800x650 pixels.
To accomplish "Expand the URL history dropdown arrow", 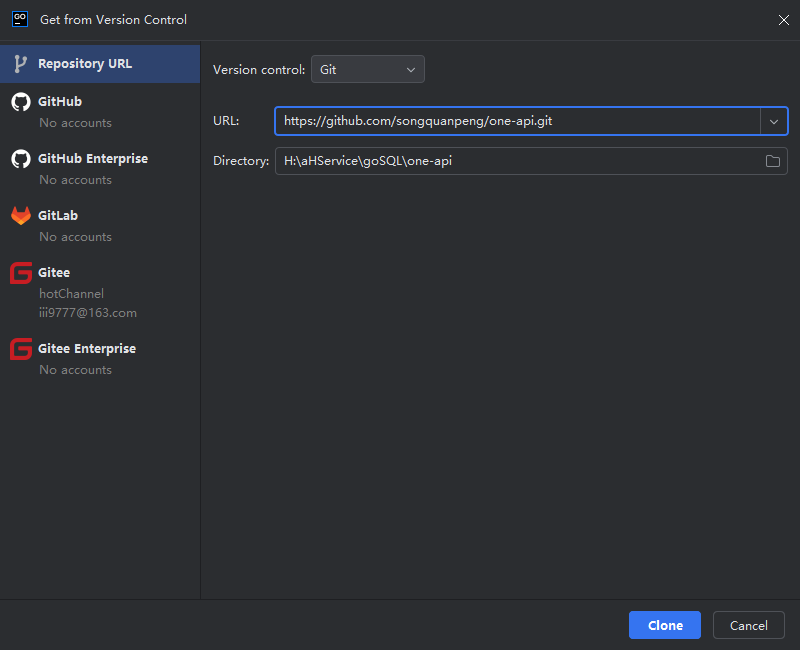I will pyautogui.click(x=773, y=121).
